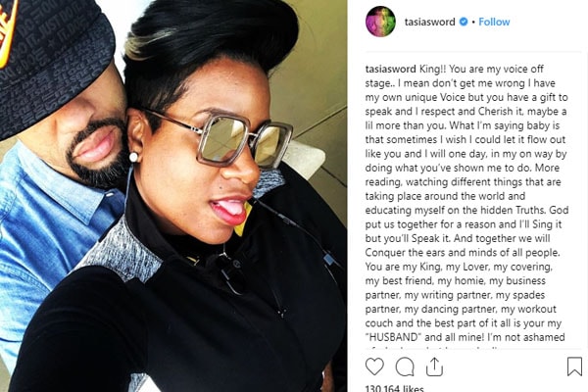Viewport: 588px width, 392px height.
Task: Click the pearl earring in the photo
Action: pyautogui.click(x=133, y=157)
